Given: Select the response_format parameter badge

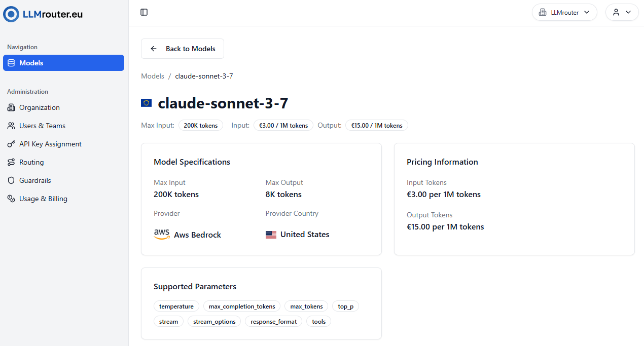Looking at the screenshot, I should (x=274, y=321).
